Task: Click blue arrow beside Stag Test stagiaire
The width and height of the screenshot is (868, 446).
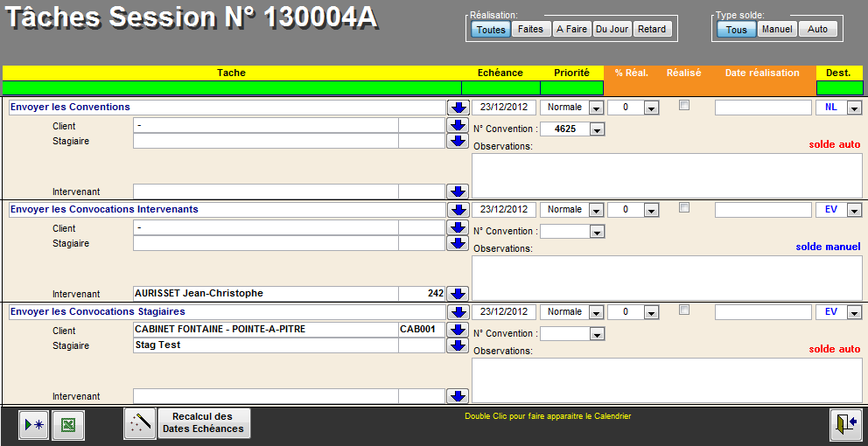Action: (x=458, y=345)
